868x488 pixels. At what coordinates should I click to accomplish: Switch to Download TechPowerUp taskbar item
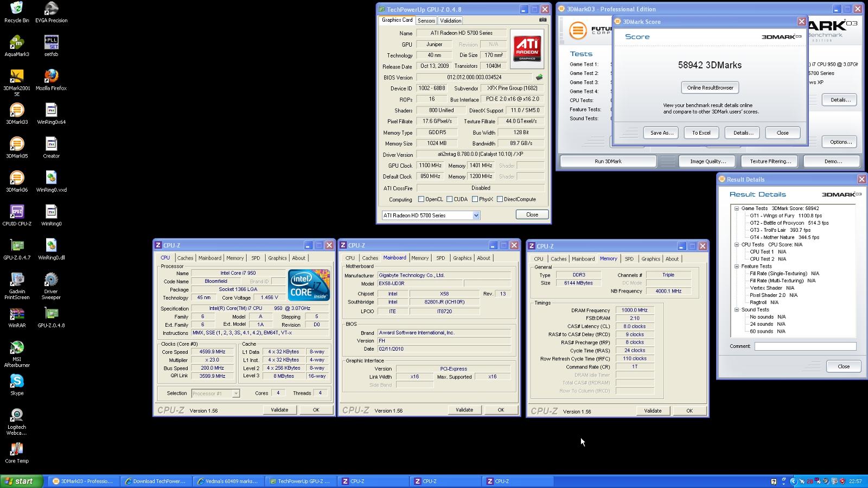pos(155,481)
